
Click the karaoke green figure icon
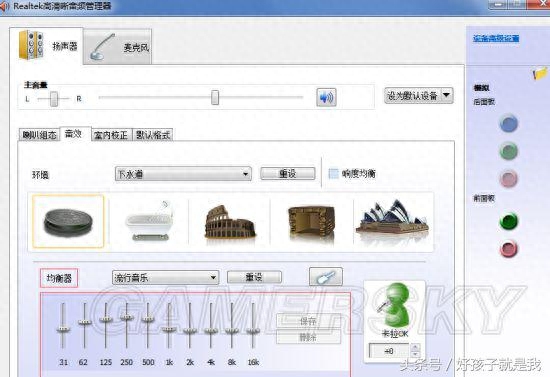point(395,305)
